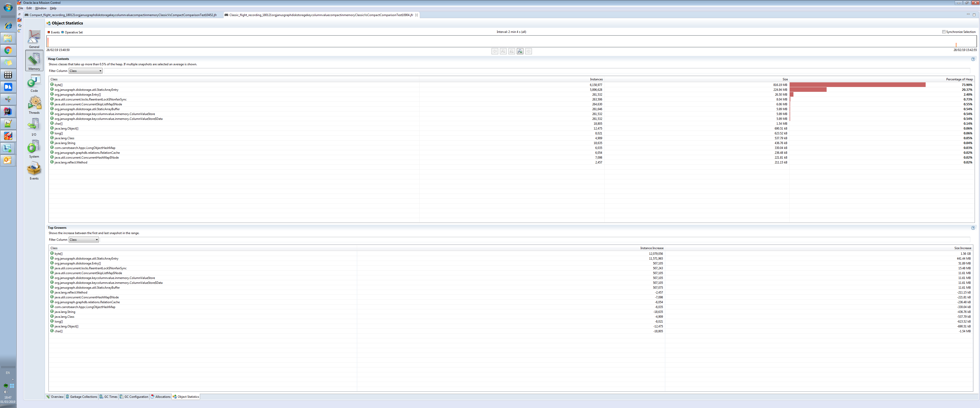Select the System sidebar icon
The height and width of the screenshot is (408, 980).
point(34,148)
